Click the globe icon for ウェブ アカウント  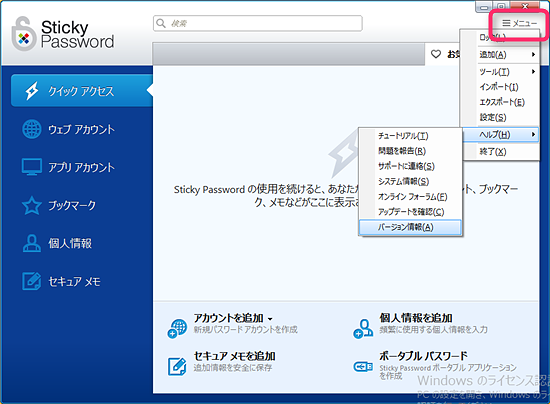point(32,129)
